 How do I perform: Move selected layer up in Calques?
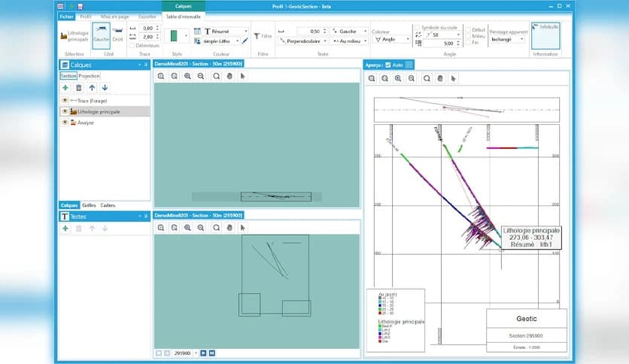coord(92,88)
